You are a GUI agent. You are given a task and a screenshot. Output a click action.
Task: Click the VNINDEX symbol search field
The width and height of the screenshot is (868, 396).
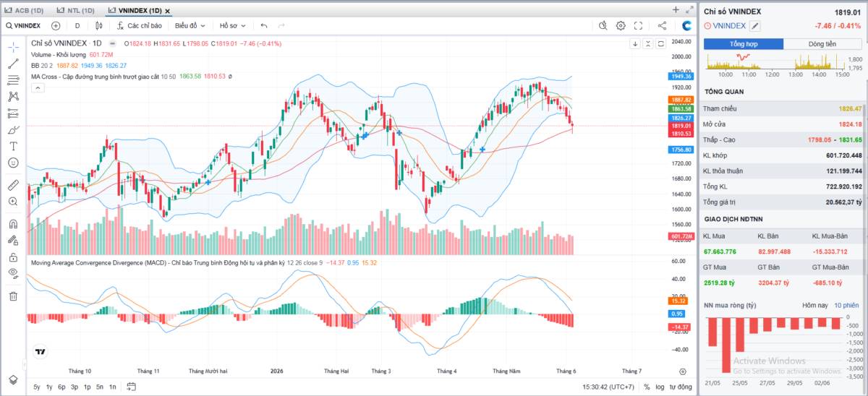click(24, 25)
